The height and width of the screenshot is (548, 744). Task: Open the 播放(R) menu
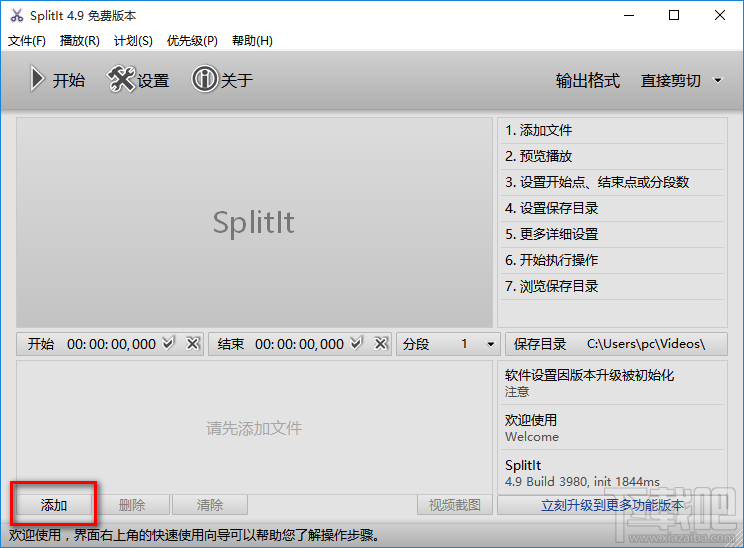(x=80, y=41)
